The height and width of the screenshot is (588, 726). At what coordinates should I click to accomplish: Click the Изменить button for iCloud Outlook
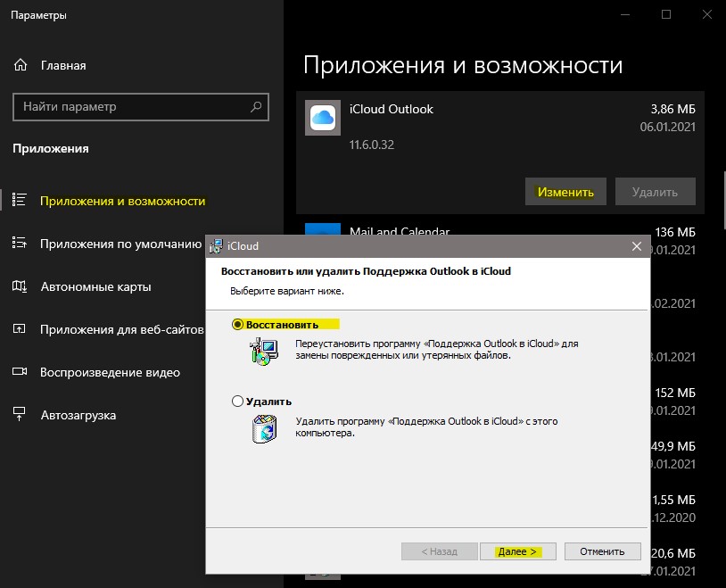565,191
